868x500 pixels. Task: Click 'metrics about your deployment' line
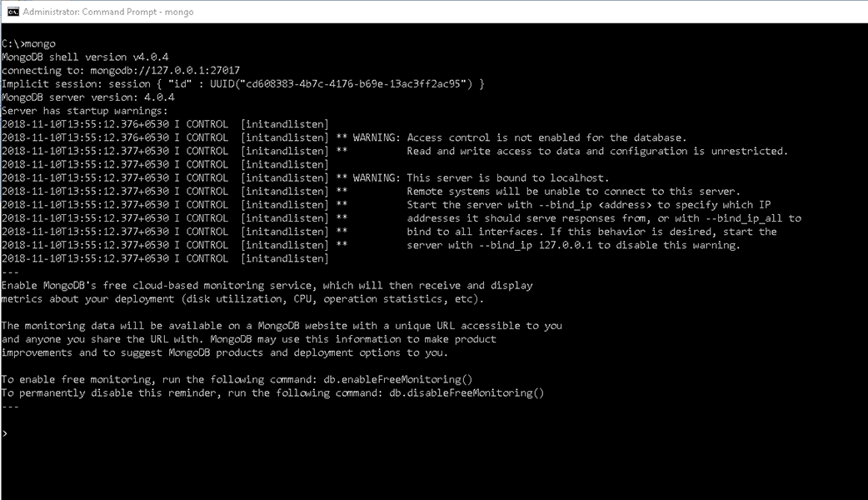(242, 299)
